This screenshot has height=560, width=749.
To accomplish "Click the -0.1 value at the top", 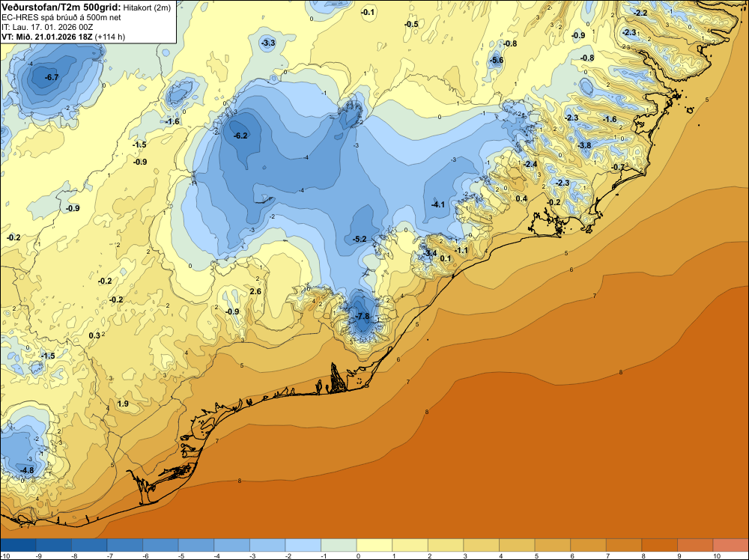I will click(367, 13).
